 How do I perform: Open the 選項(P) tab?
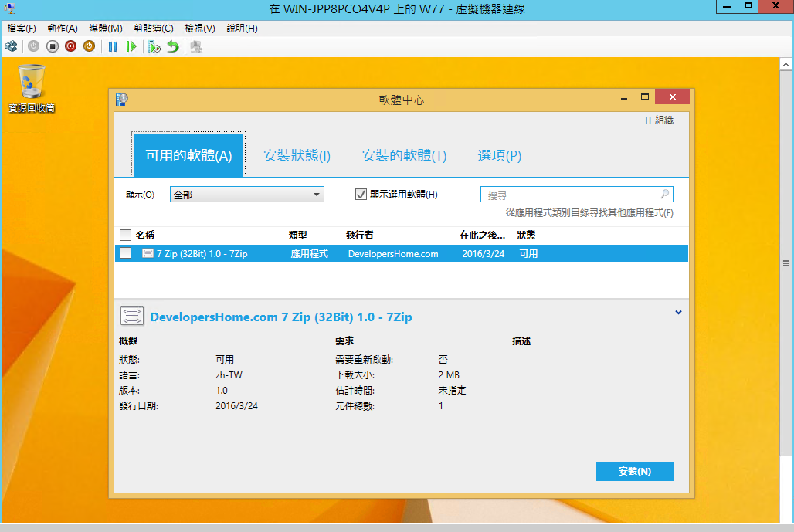pos(499,155)
